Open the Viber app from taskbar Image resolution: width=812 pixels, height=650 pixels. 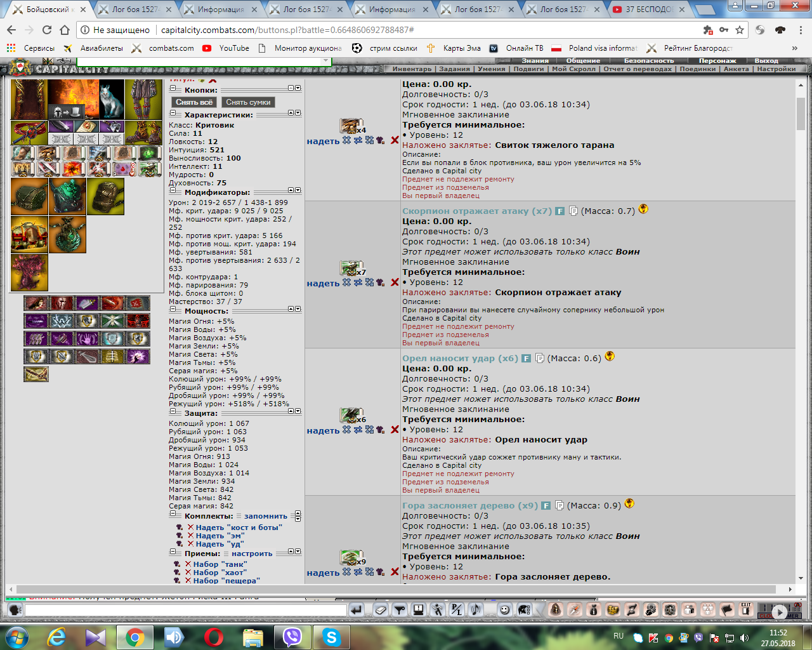[292, 637]
